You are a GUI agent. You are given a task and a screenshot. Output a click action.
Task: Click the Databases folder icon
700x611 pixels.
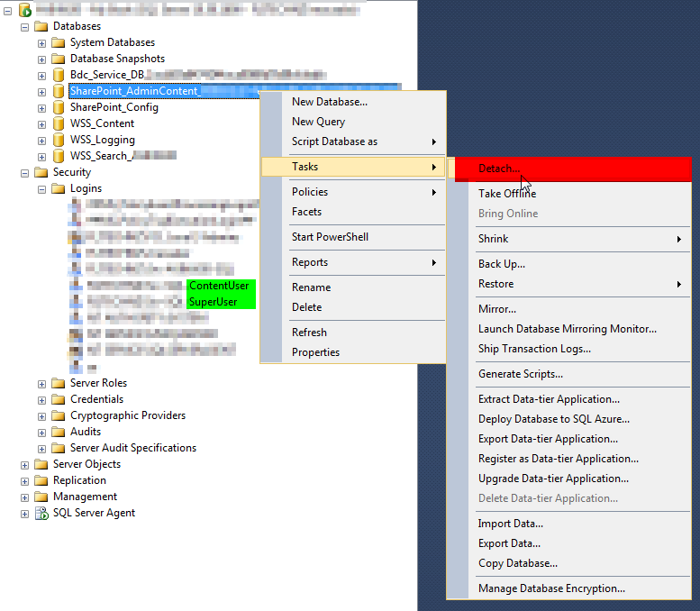[x=41, y=26]
